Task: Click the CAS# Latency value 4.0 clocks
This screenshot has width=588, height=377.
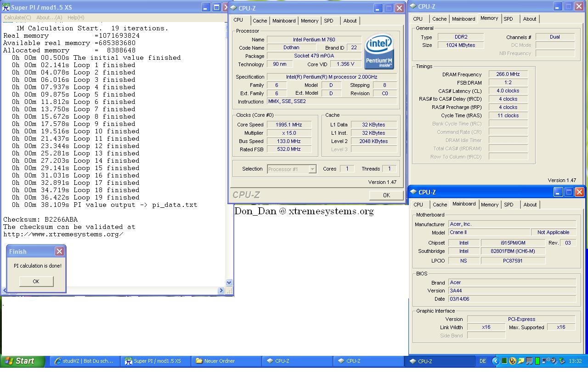Action: 508,91
